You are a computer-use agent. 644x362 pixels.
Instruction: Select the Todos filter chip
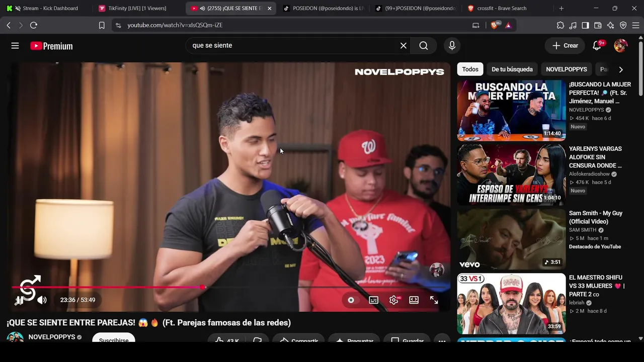tap(470, 69)
